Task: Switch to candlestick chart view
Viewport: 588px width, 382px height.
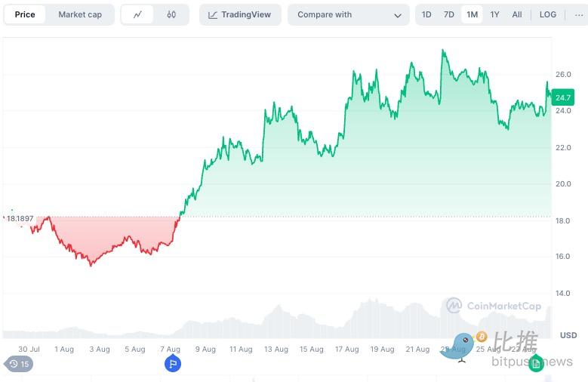Action: tap(171, 14)
